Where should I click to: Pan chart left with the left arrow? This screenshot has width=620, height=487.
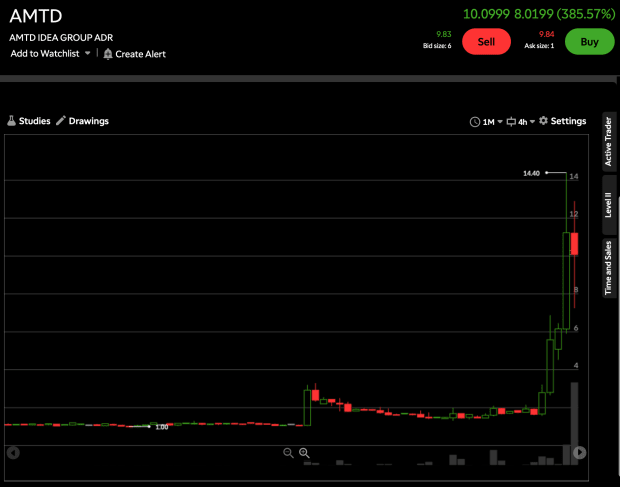pyautogui.click(x=13, y=453)
